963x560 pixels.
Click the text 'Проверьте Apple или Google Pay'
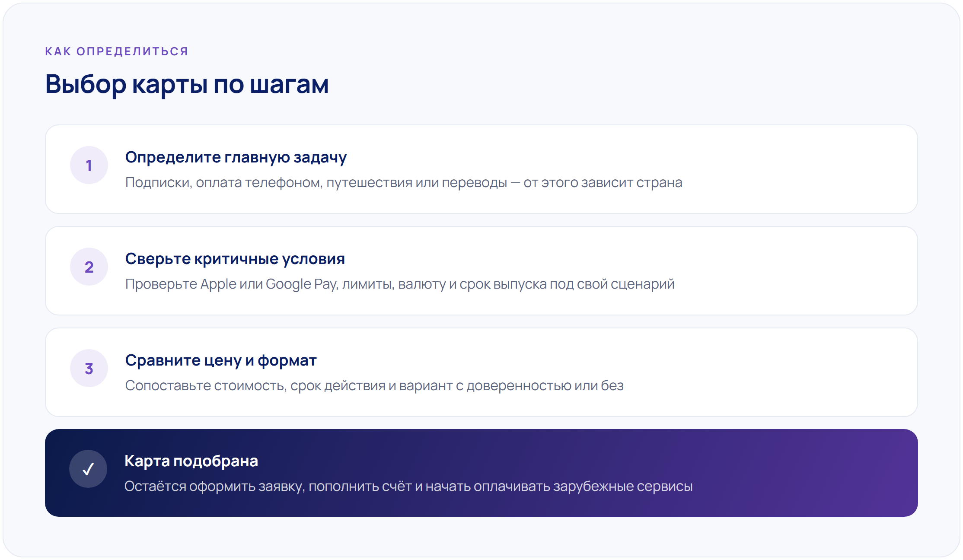[x=231, y=284]
